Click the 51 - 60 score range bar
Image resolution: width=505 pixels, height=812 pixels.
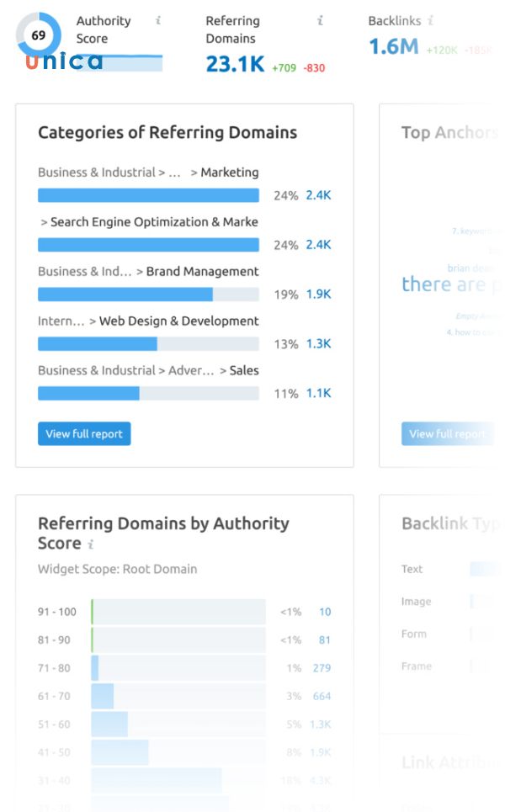click(178, 724)
